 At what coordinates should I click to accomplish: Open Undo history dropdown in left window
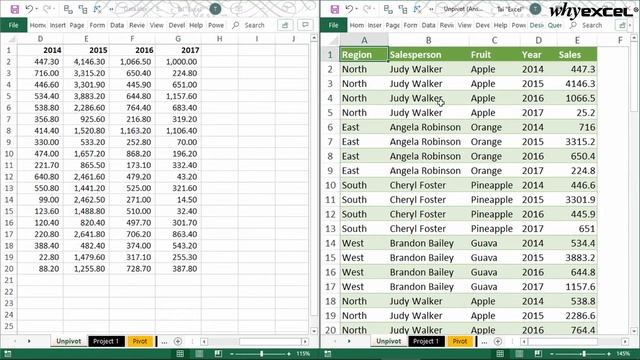36,9
